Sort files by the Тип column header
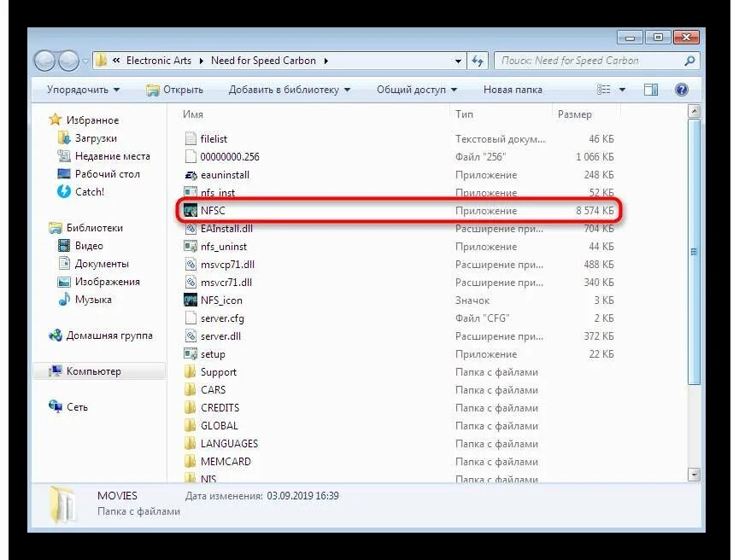Viewport: 733px width, 560px height. 464,114
